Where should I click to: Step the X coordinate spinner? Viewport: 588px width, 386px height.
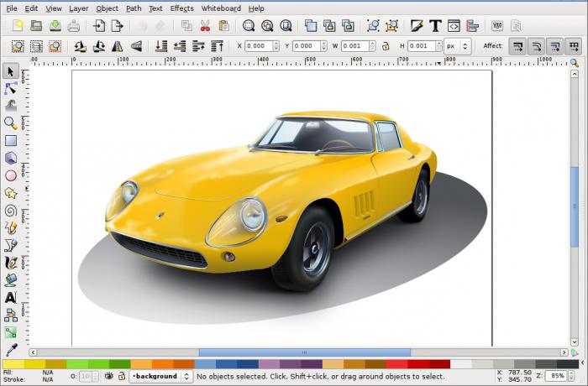tap(276, 46)
